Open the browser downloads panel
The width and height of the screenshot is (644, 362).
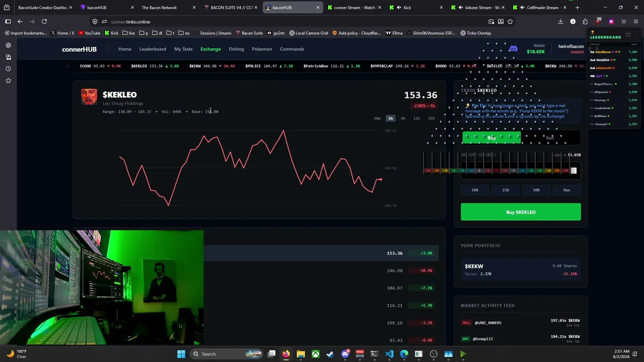point(560,22)
